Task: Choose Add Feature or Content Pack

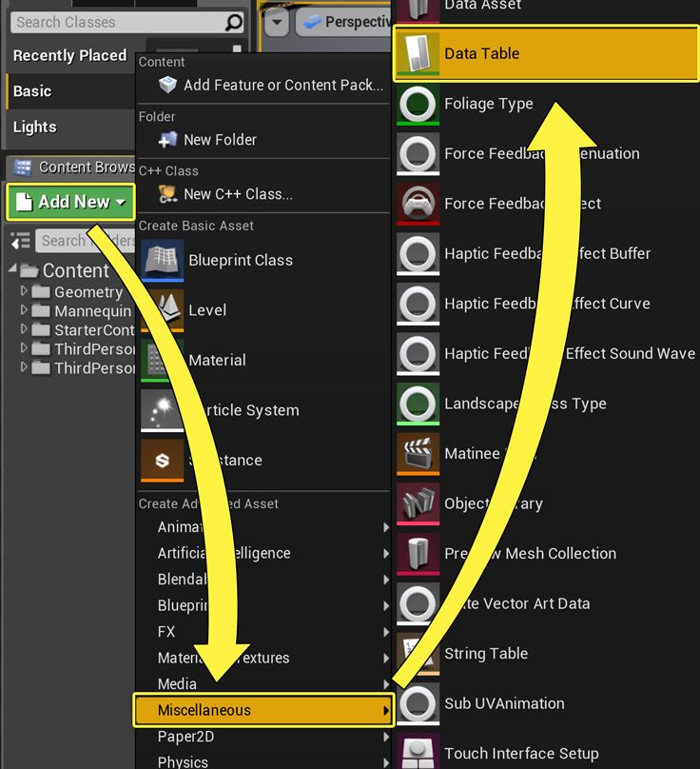Action: (x=264, y=86)
